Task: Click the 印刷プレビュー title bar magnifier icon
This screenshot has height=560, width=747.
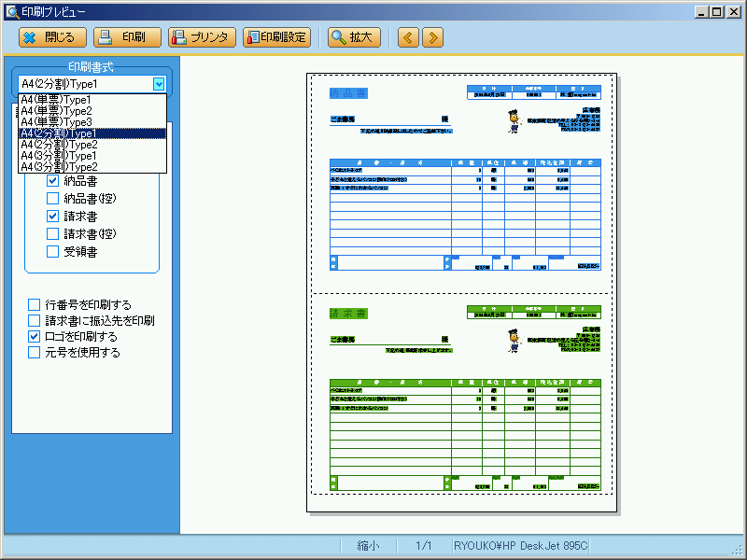Action: (12, 11)
